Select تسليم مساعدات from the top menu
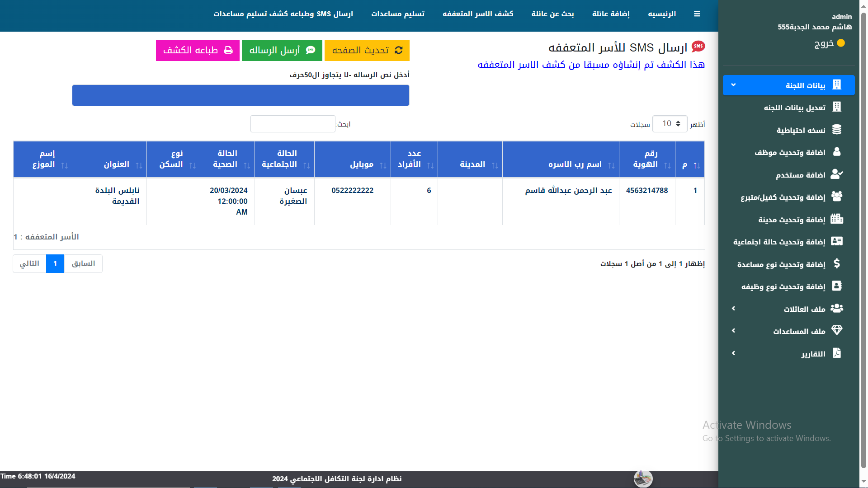This screenshot has height=488, width=868. click(x=397, y=14)
